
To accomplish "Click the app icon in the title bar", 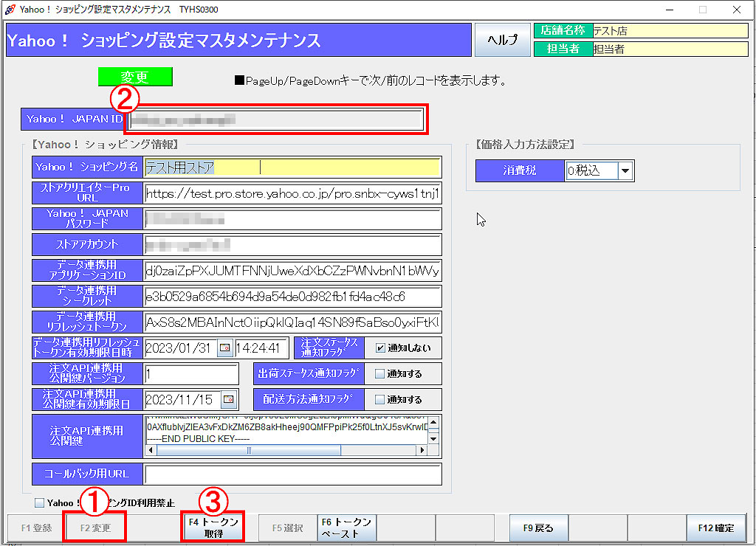I will click(x=10, y=10).
